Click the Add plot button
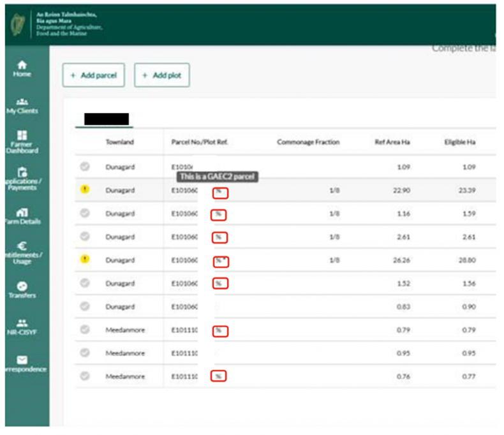The width and height of the screenshot is (504, 435). pos(162,75)
